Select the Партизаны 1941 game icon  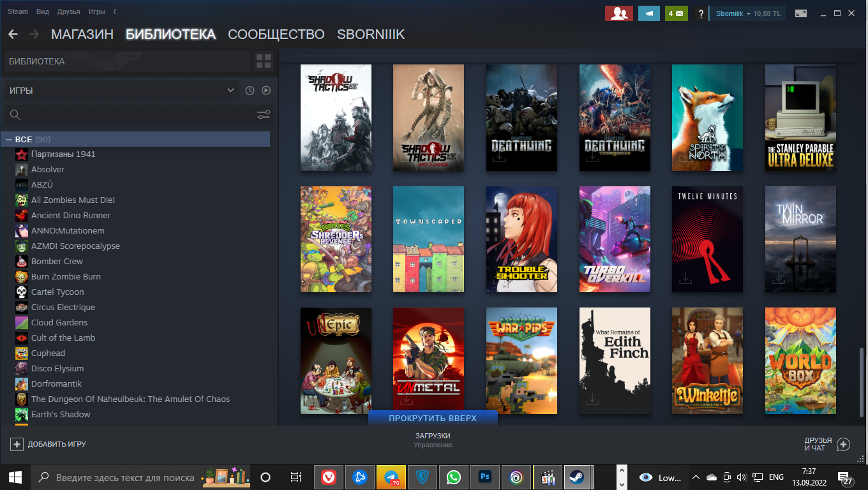point(22,154)
